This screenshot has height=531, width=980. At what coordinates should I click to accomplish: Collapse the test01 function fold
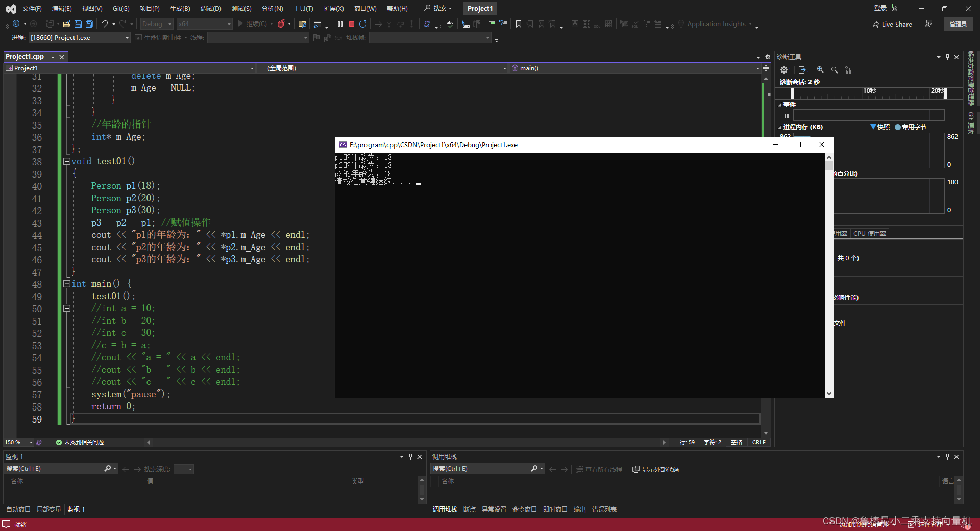66,161
